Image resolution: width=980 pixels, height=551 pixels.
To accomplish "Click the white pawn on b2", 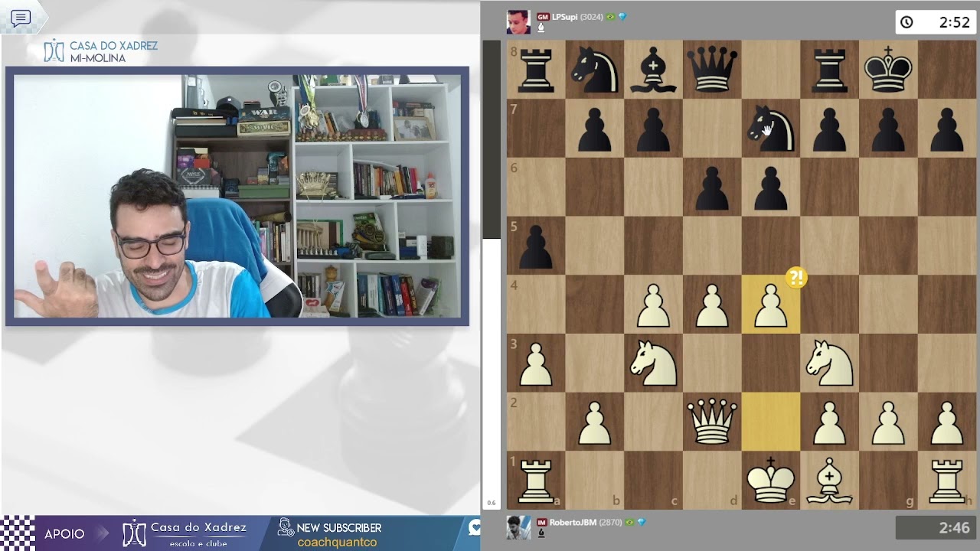I will tap(595, 422).
